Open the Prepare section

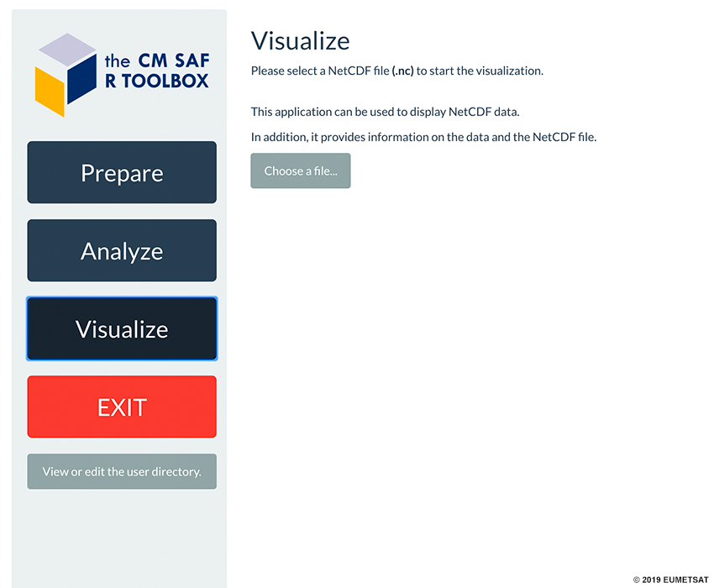122,172
